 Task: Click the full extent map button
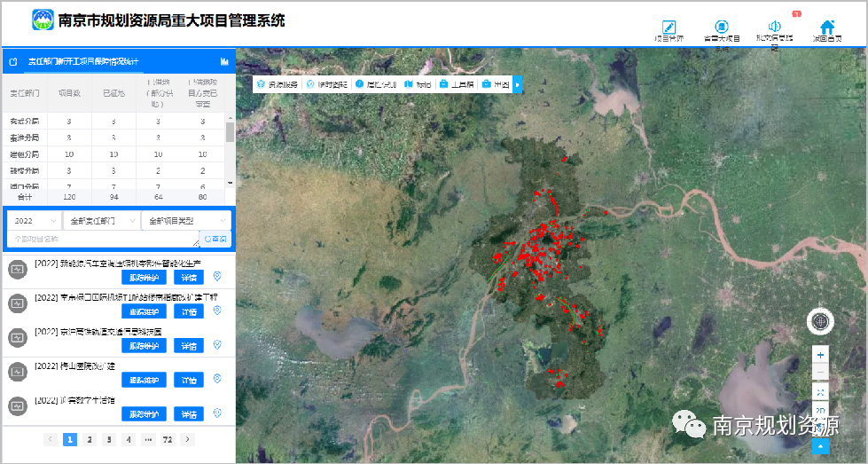click(820, 392)
